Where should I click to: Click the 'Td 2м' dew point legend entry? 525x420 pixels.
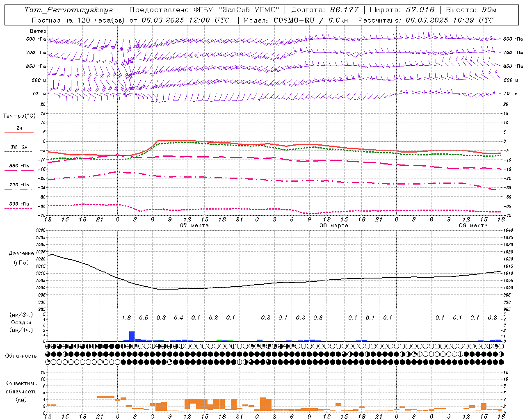click(x=19, y=147)
